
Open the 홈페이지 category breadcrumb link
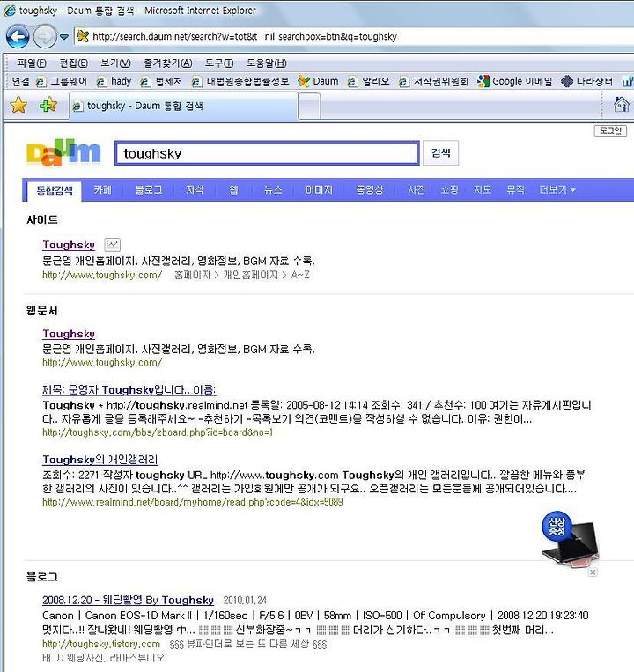(x=192, y=275)
